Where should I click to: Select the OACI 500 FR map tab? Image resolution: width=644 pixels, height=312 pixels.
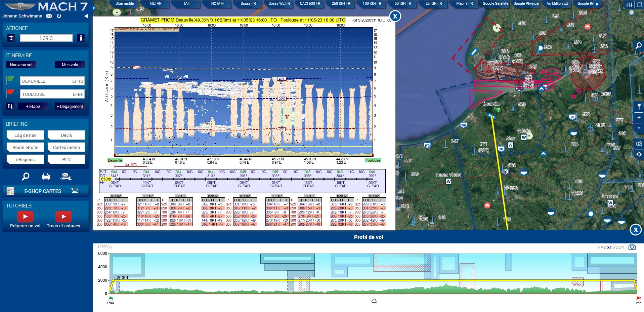(x=310, y=3)
